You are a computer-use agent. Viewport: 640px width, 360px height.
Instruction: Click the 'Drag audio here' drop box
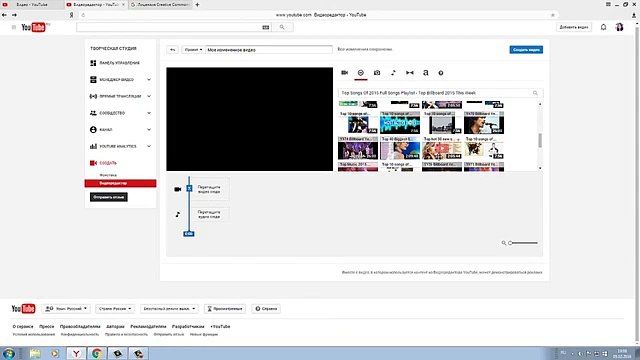(209, 214)
